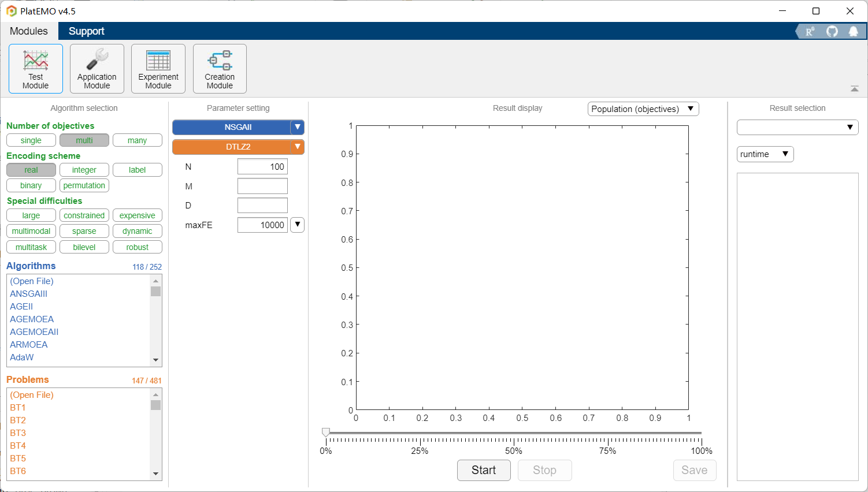The width and height of the screenshot is (868, 492).
Task: Toggle the bilevel difficulty filter
Action: [84, 247]
